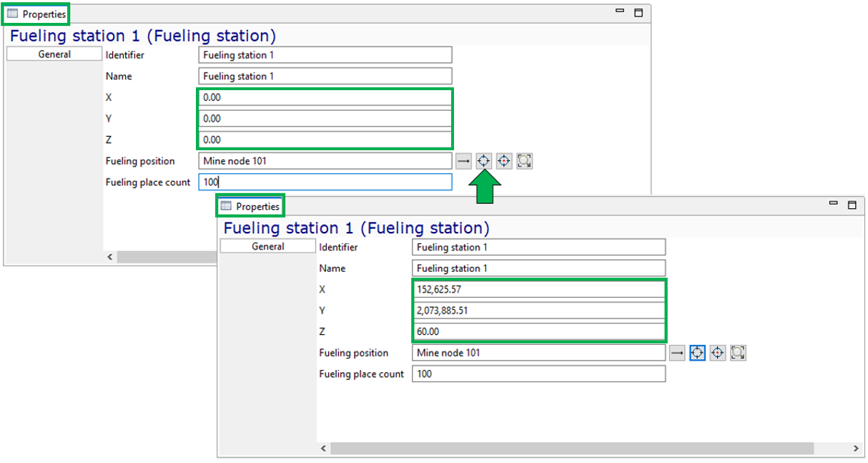Click Fueling station 1 heading in back window
This screenshot has width=868, height=463.
(x=142, y=36)
